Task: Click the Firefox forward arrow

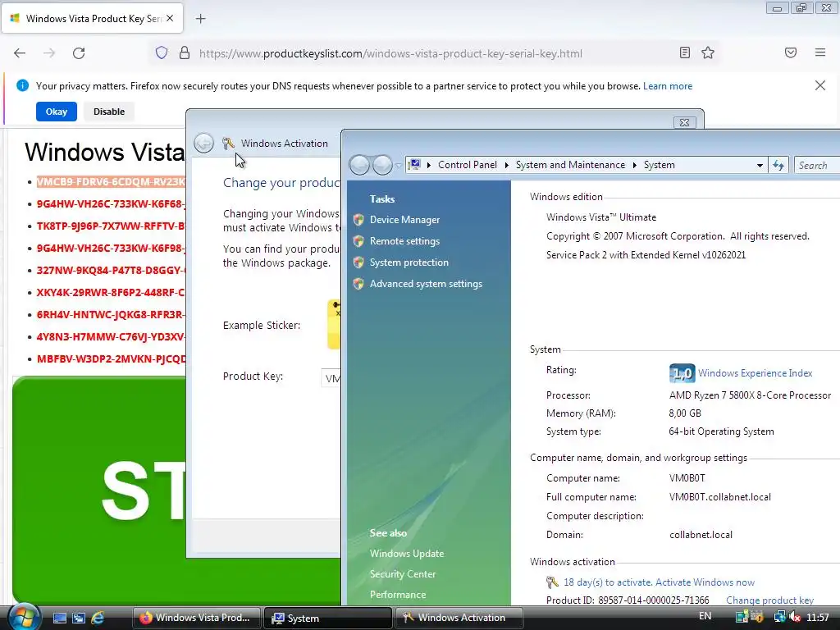Action: click(49, 53)
